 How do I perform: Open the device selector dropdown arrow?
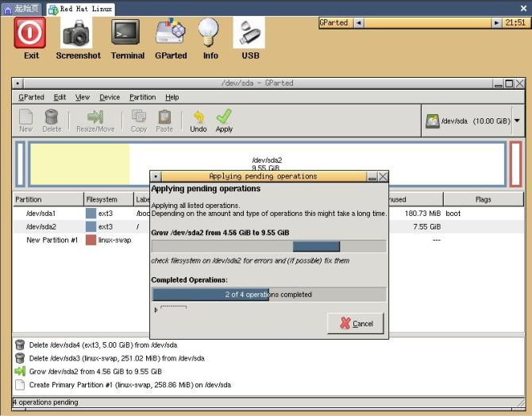517,121
